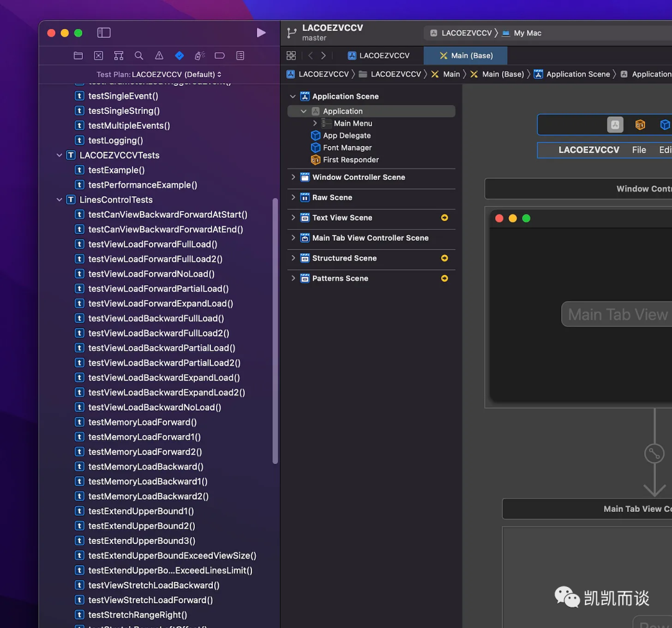Select testExtendUpperBoundExceedViewSize() test
The width and height of the screenshot is (672, 628).
pos(172,556)
